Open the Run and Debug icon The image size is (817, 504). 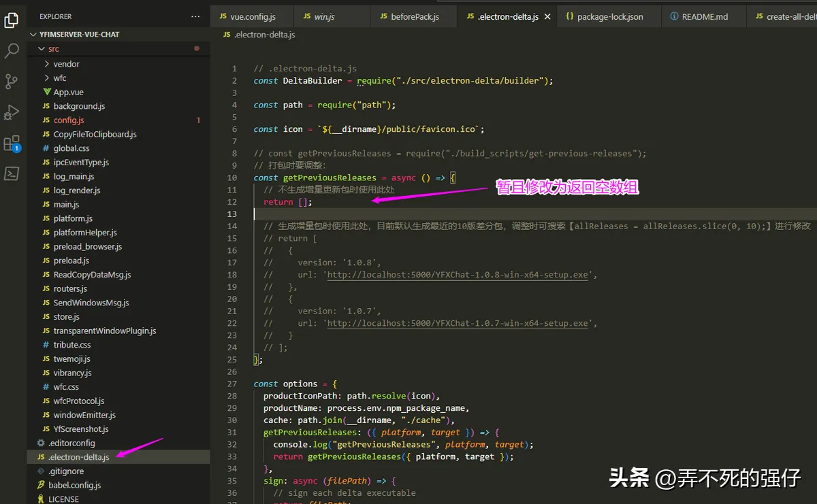pyautogui.click(x=12, y=112)
